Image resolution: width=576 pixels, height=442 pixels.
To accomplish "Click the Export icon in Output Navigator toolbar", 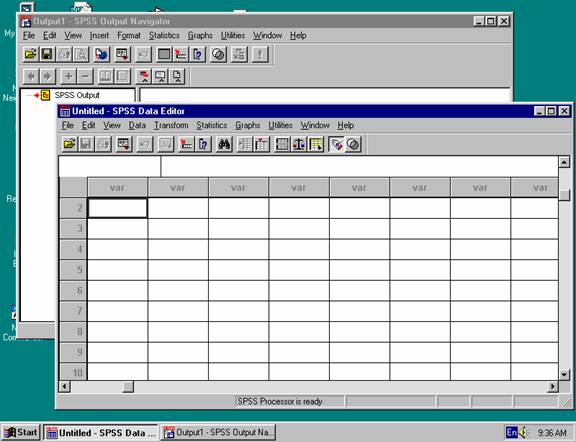I will tap(102, 54).
